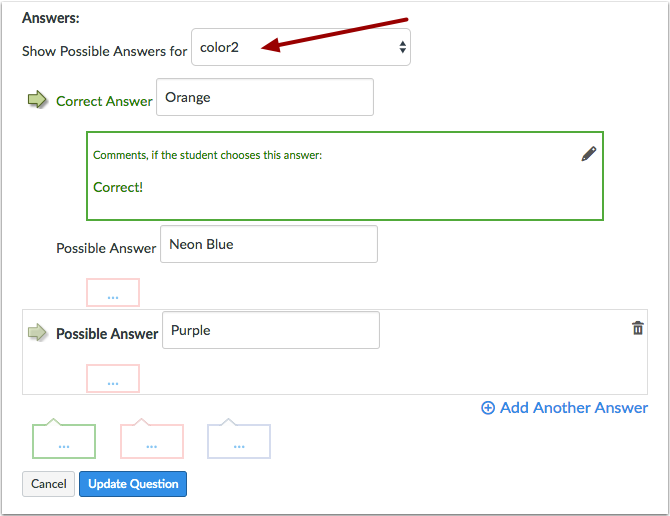The width and height of the screenshot is (670, 516).
Task: Open the blue general comment box
Action: click(239, 439)
